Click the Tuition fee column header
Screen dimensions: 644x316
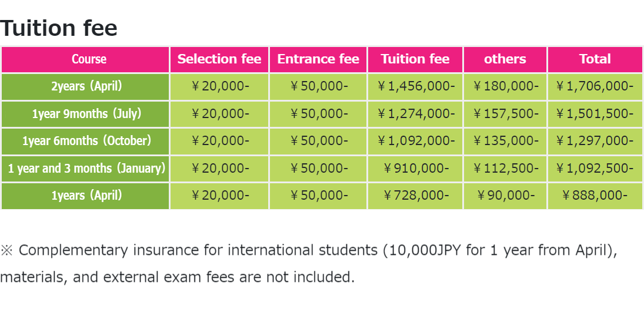[x=415, y=59]
